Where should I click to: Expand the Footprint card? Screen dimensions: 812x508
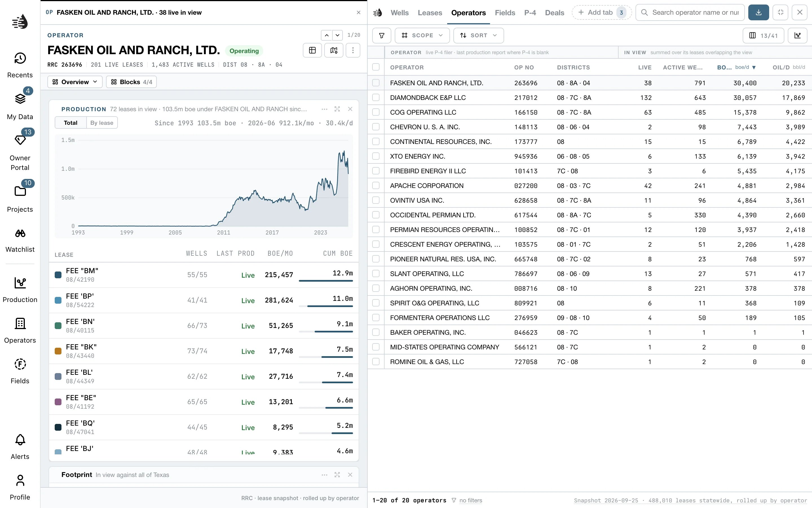click(x=337, y=475)
